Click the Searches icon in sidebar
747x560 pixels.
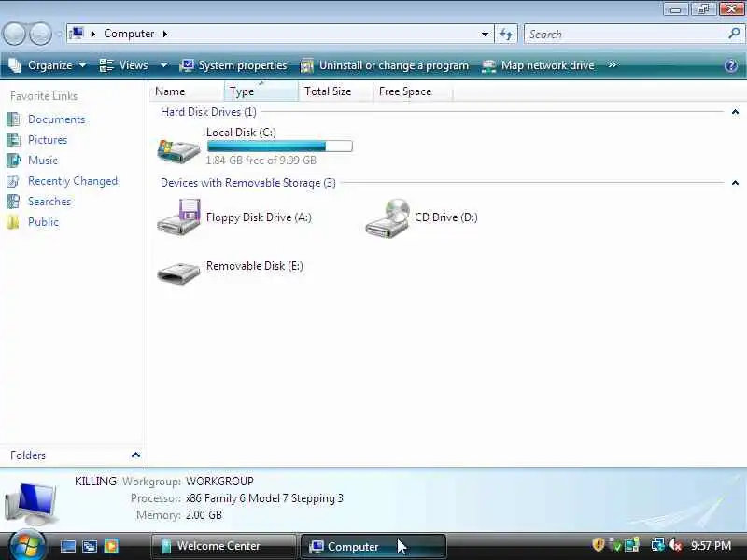click(x=13, y=202)
